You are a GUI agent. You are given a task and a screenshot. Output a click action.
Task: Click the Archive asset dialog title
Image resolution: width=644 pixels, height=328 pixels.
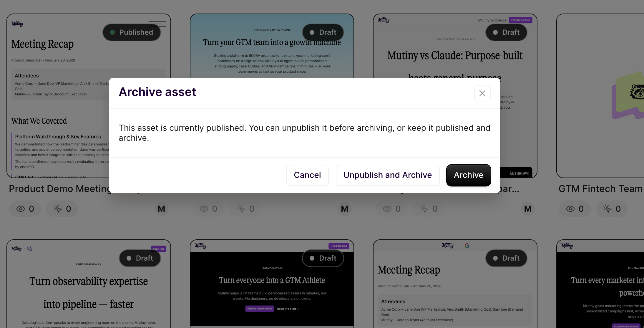pos(157,92)
